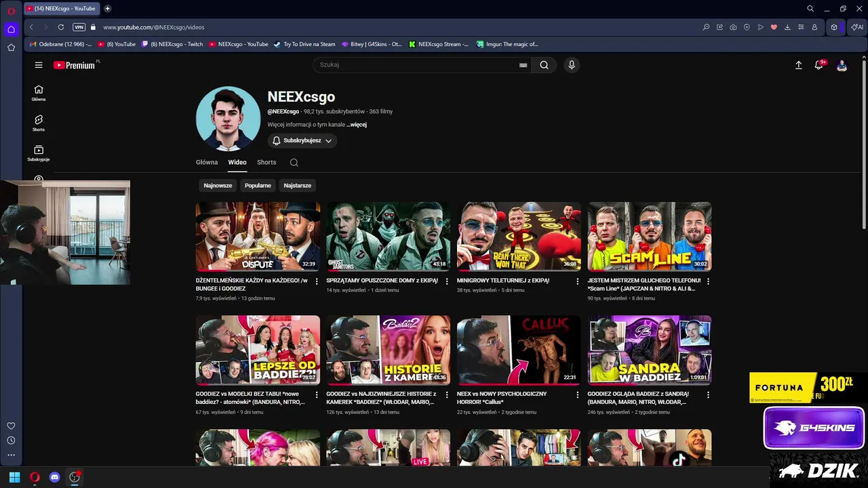Image resolution: width=868 pixels, height=488 pixels.
Task: Open Try To Drive na Steam bookmark
Action: (304, 44)
